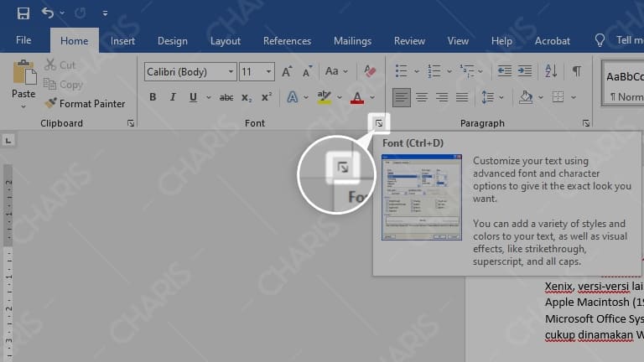Toggle Subscript formatting
The height and width of the screenshot is (362, 644).
click(247, 97)
